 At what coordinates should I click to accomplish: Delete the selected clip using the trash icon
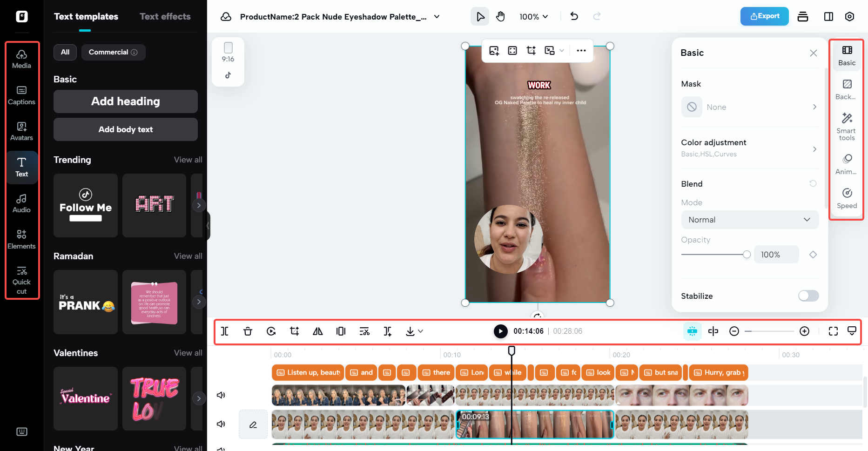tap(248, 331)
